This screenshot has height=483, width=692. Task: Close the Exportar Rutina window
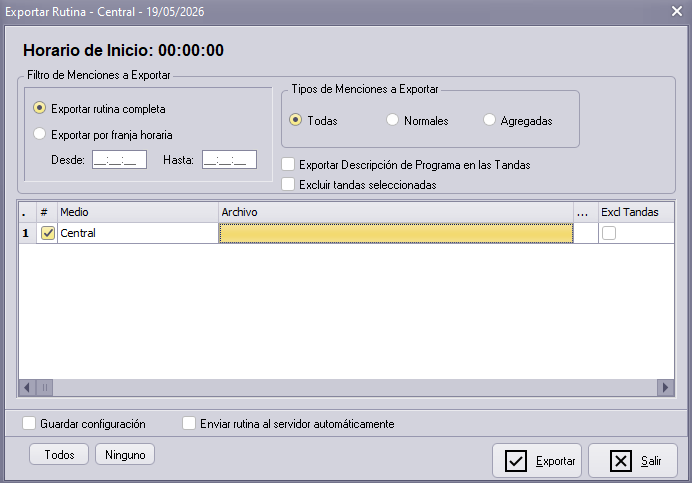[677, 11]
